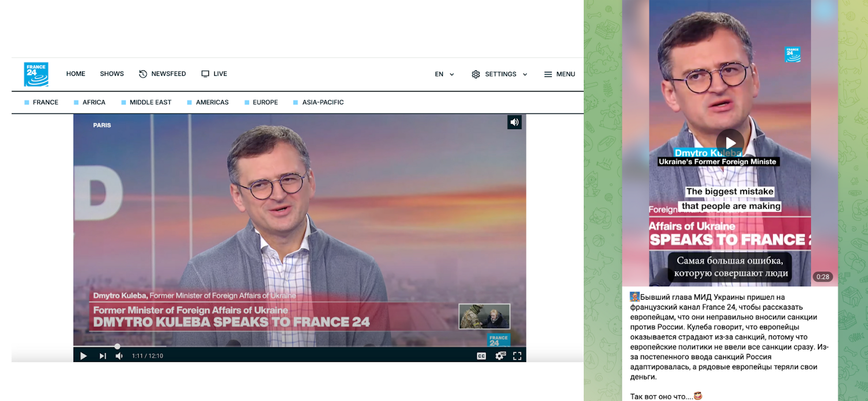The image size is (868, 401).
Task: Enter fullscreen mode on the video
Action: tap(517, 356)
